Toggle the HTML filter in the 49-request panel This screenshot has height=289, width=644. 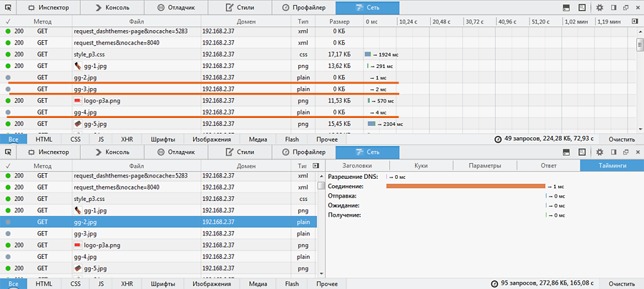tap(44, 139)
